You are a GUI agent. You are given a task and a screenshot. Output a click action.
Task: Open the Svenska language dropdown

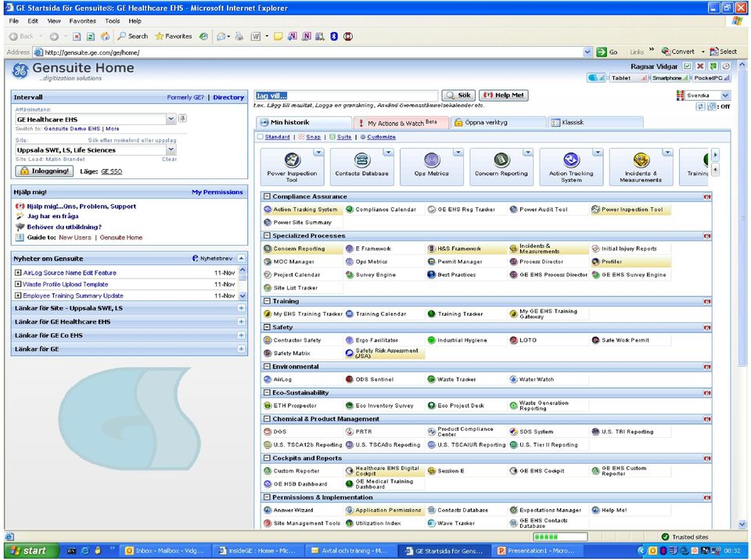coord(725,95)
